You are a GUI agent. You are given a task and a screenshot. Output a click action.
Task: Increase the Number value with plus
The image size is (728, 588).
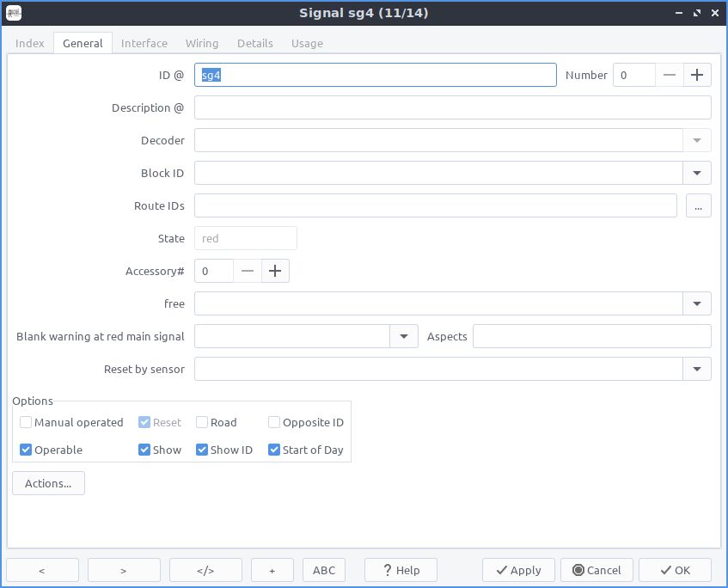pyautogui.click(x=697, y=76)
